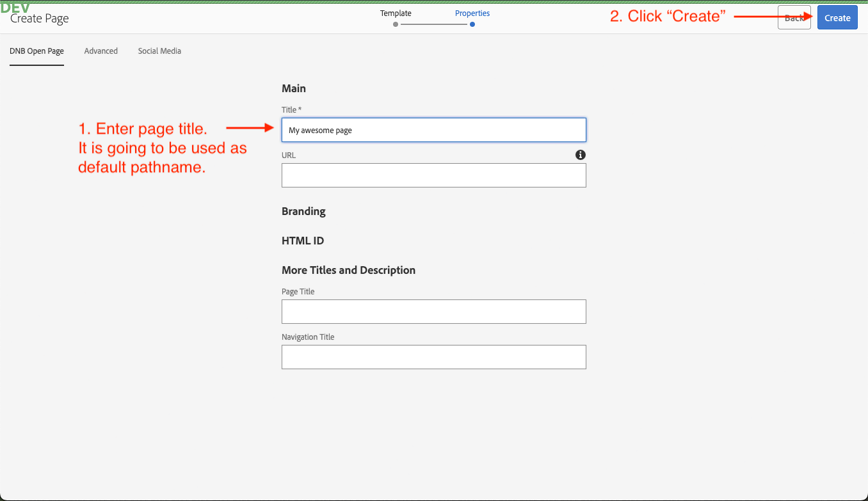The height and width of the screenshot is (501, 868).
Task: Click the Properties step dot in wizard
Action: (x=472, y=24)
